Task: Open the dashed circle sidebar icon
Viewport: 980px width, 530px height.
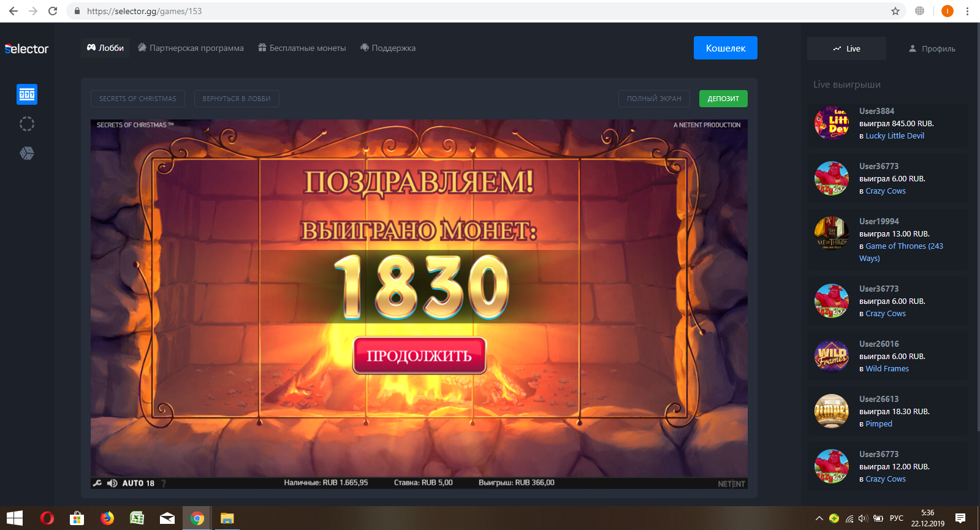Action: pyautogui.click(x=27, y=124)
